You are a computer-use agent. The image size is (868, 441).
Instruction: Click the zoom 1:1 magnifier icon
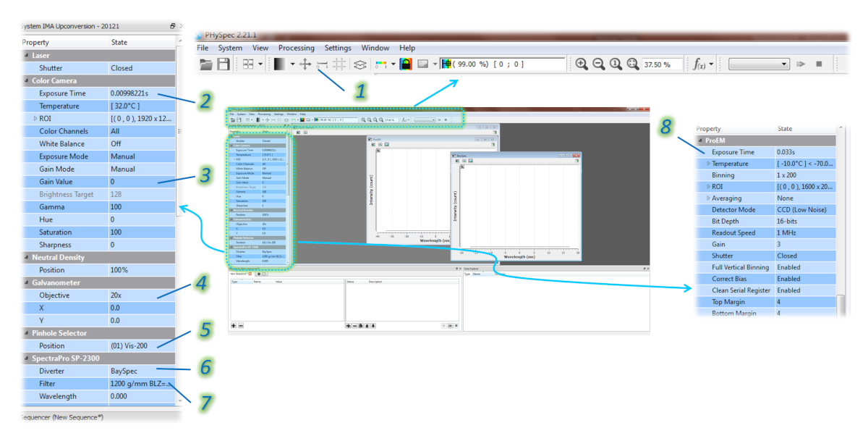(x=616, y=64)
